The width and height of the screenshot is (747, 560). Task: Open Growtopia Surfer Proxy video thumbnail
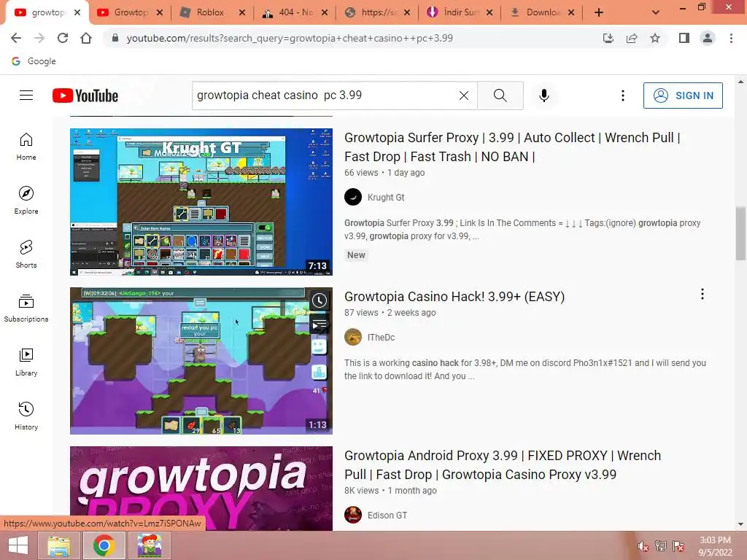point(201,202)
